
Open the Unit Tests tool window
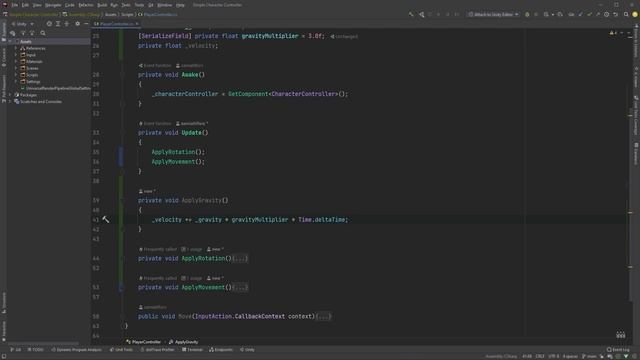click(x=121, y=350)
